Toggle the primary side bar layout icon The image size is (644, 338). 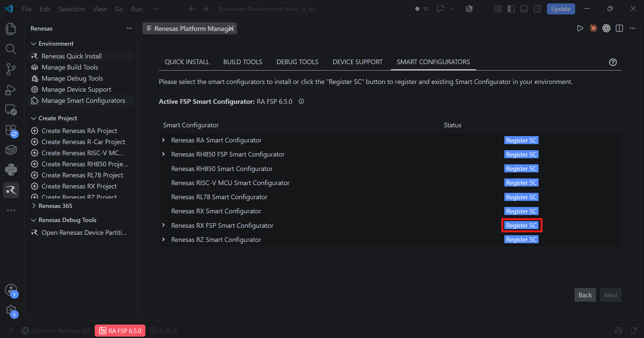[x=511, y=9]
